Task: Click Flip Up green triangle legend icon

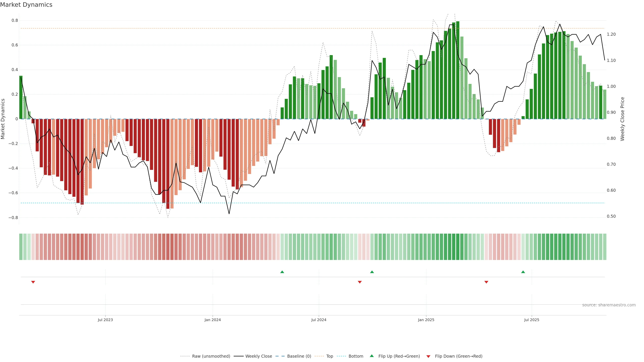Action: pos(372,356)
